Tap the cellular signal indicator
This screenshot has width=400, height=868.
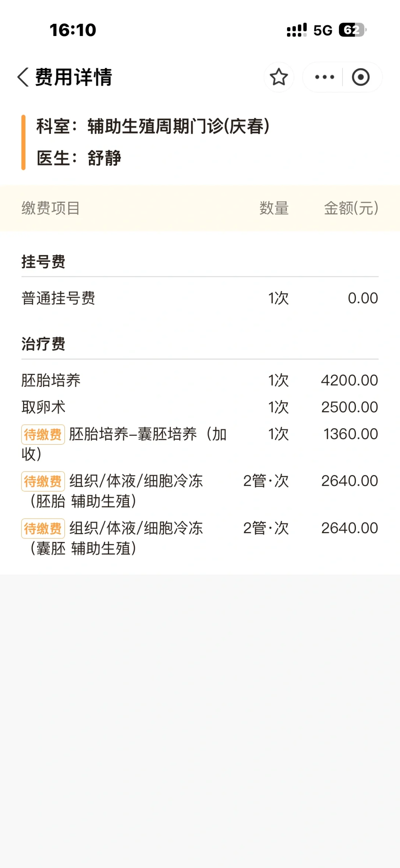297,30
